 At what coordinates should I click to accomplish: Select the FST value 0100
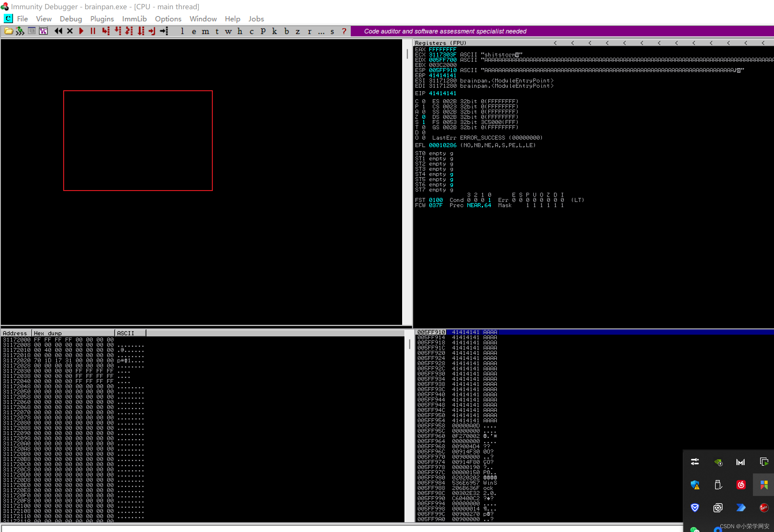point(436,200)
